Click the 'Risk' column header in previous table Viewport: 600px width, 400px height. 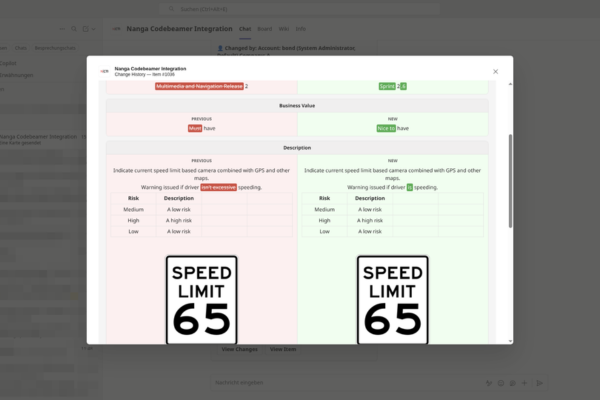coord(134,198)
